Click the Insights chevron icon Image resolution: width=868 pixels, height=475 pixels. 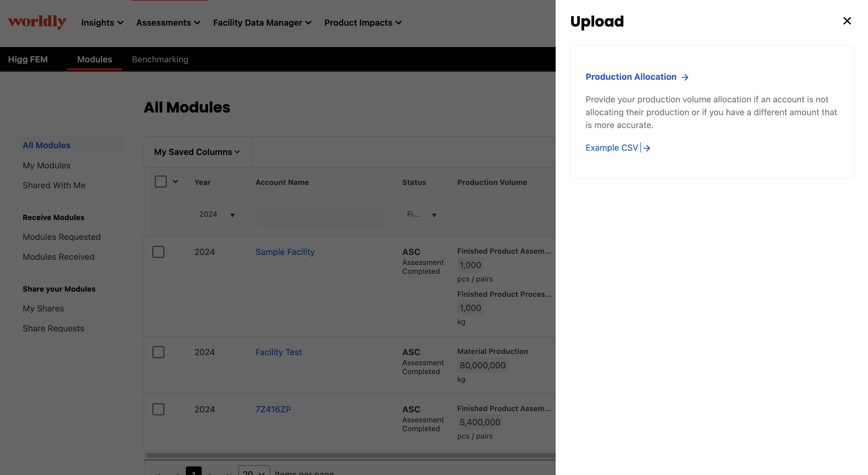tap(120, 23)
